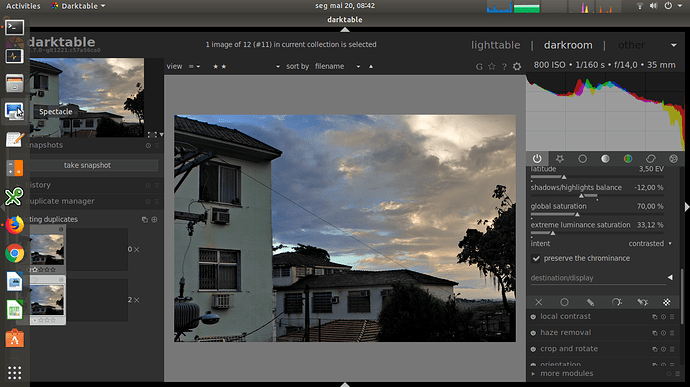Show active modules group
Screen dimensions: 690x387
coord(537,158)
